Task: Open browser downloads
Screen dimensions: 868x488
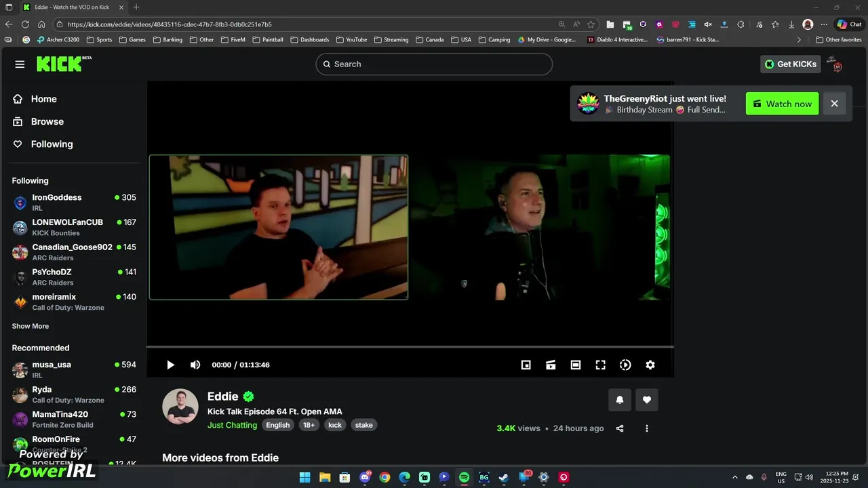Action: [791, 24]
